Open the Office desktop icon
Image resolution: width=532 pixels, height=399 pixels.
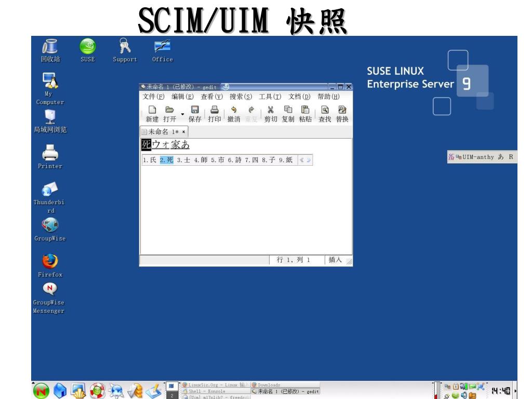(162, 50)
